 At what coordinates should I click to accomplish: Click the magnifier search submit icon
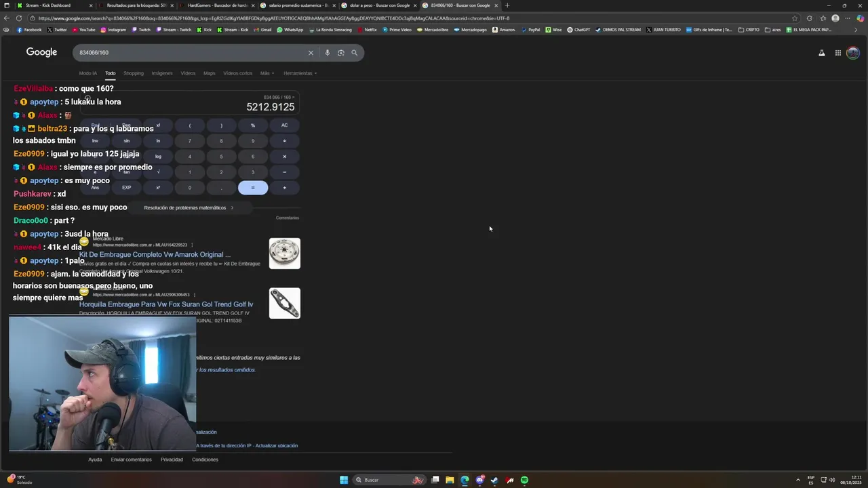[x=354, y=52]
